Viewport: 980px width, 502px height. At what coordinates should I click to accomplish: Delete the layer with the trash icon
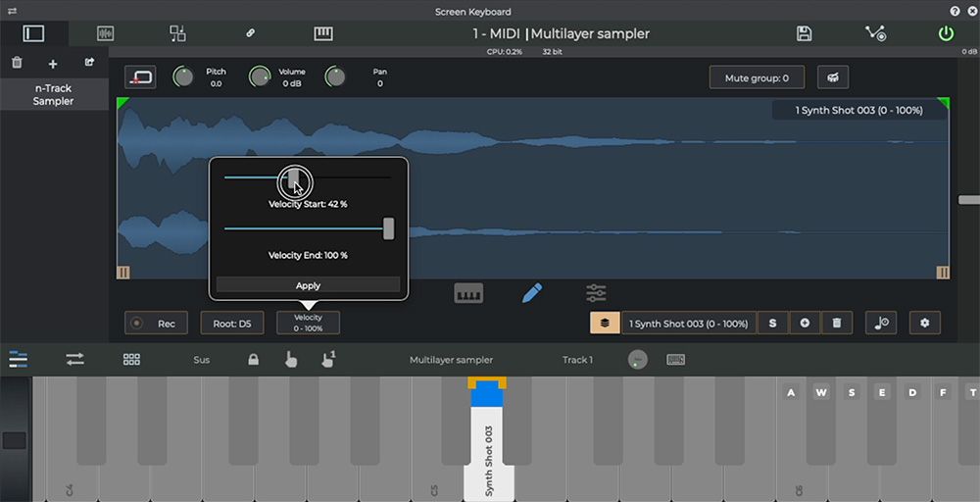(x=837, y=324)
